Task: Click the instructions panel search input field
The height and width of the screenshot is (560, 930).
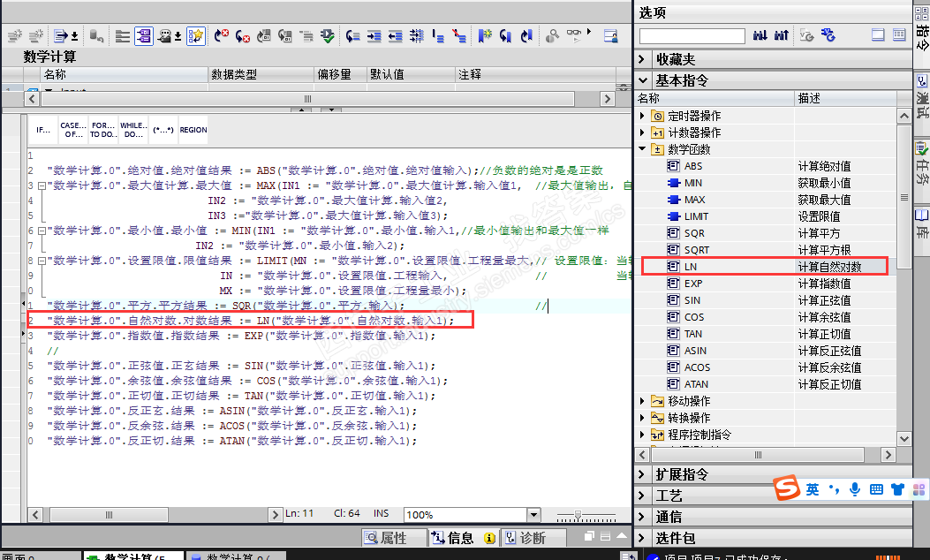Action: [692, 36]
